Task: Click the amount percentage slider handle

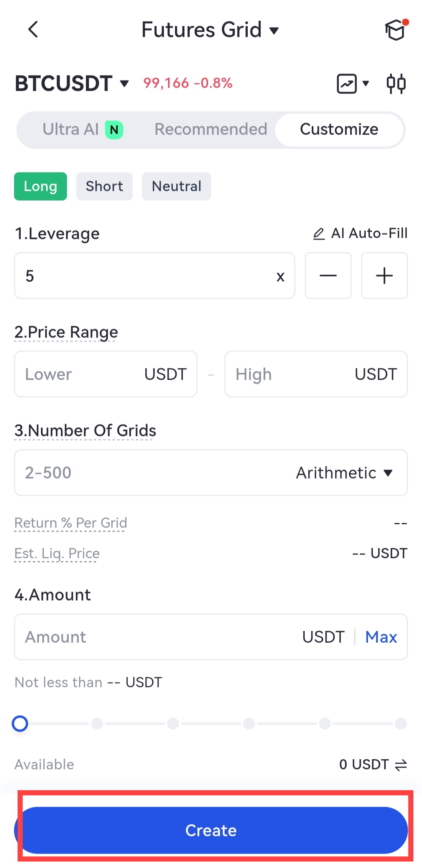Action: pos(20,724)
